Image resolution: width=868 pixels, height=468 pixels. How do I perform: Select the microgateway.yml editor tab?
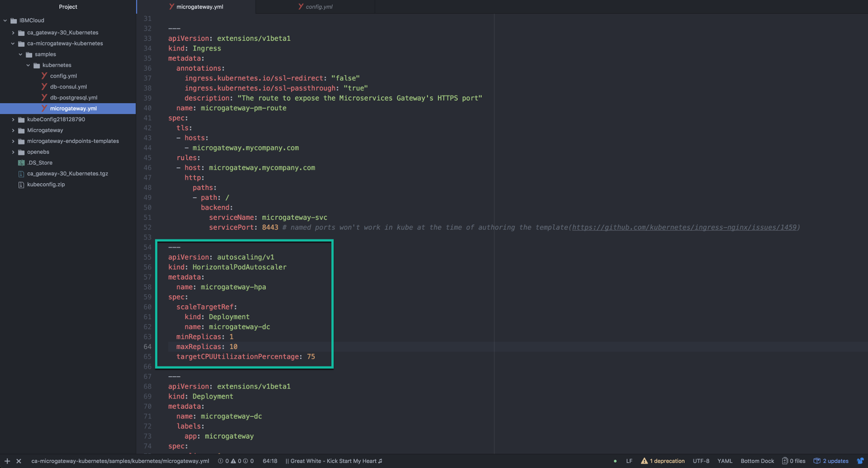(199, 7)
